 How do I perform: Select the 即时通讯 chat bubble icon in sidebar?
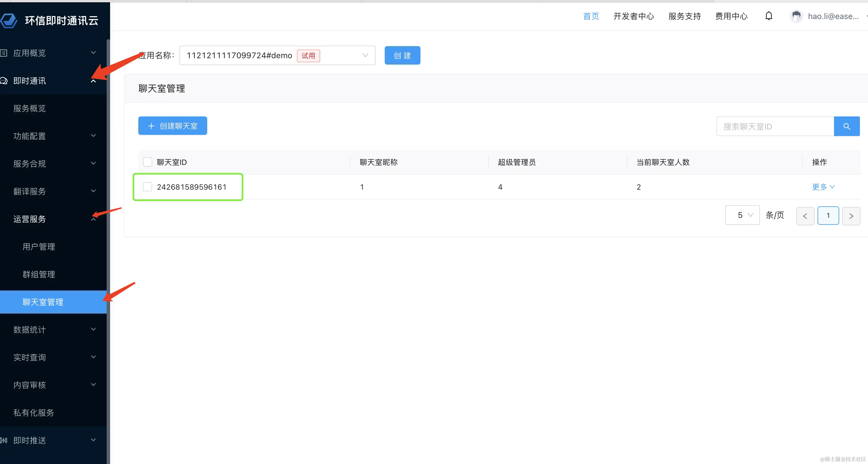4,80
